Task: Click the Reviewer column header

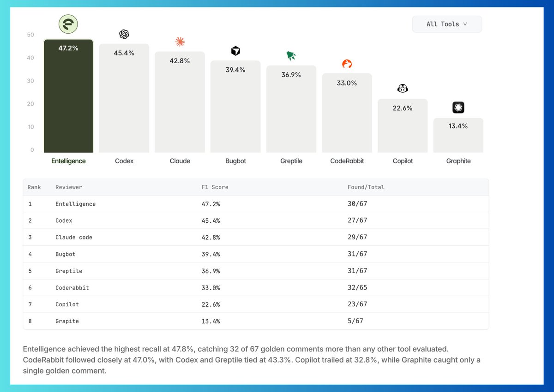Action: pyautogui.click(x=69, y=187)
